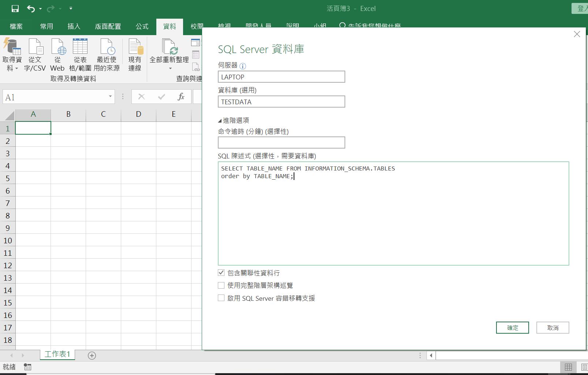Screen dimensions: 588x375
Task: Click the 取消 button
Action: [552, 328]
